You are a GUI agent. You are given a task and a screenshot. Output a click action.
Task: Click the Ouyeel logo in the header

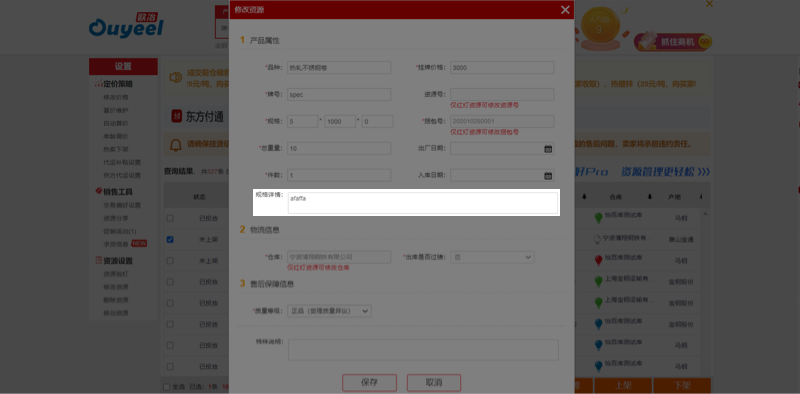pyautogui.click(x=126, y=26)
